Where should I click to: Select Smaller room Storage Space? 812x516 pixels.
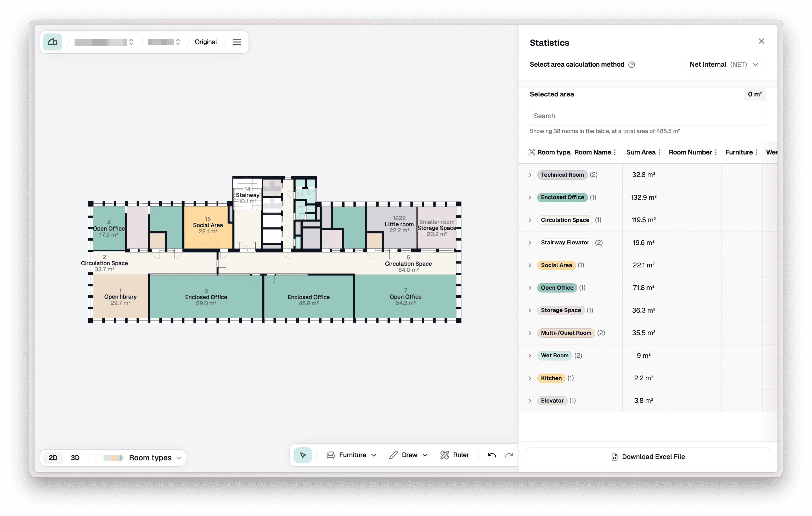point(437,228)
